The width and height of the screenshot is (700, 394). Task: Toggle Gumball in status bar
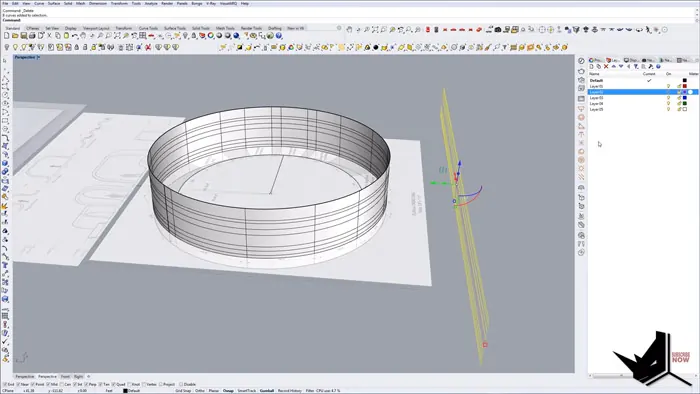(267, 390)
